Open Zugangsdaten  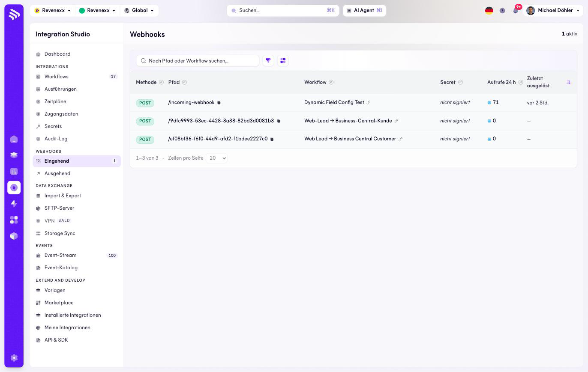point(77,114)
